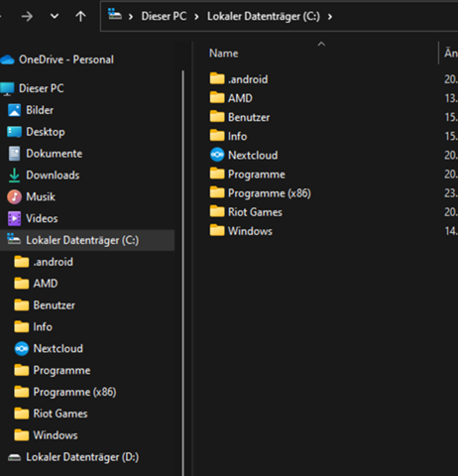Select AMD folder in navigation tree
This screenshot has height=476, width=458.
tap(46, 284)
